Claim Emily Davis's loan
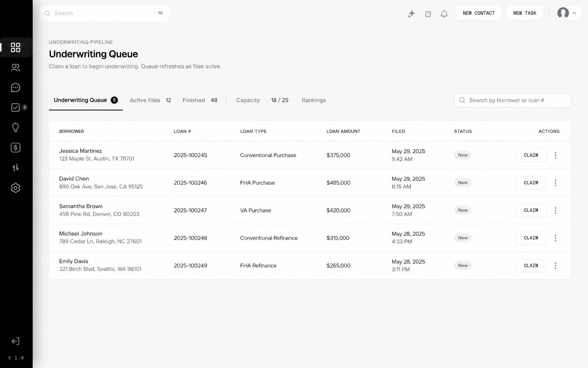 [x=531, y=266]
